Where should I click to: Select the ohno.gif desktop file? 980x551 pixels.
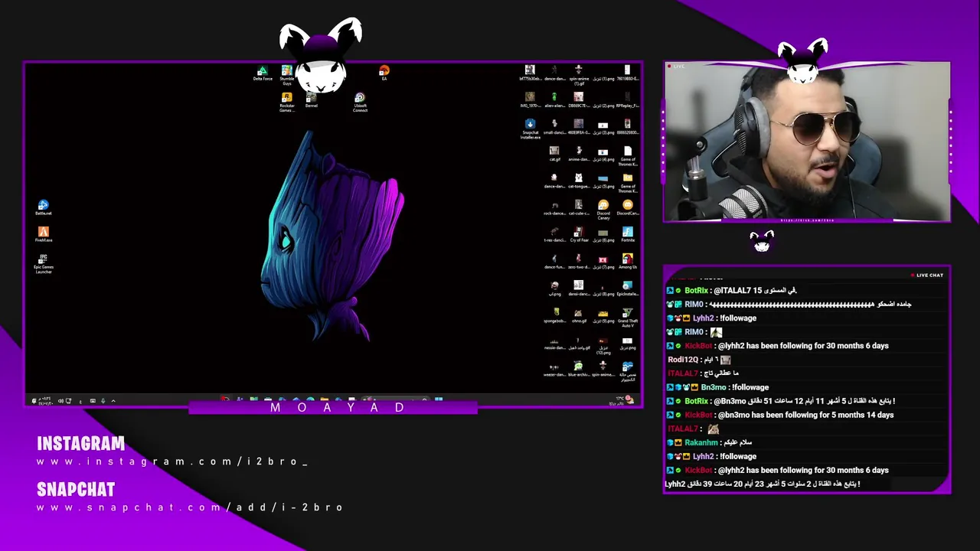click(x=579, y=315)
